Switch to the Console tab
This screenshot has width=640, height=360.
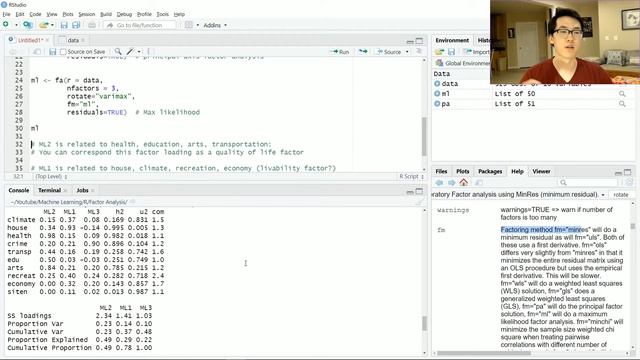click(19, 190)
